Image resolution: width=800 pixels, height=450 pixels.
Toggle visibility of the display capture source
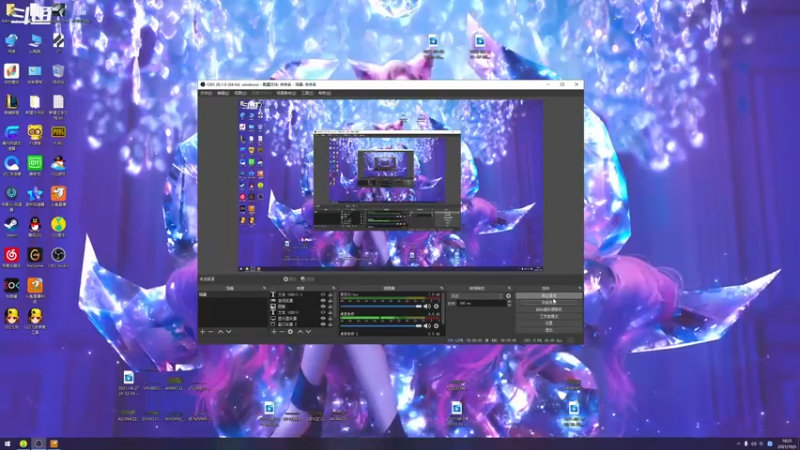(x=323, y=318)
